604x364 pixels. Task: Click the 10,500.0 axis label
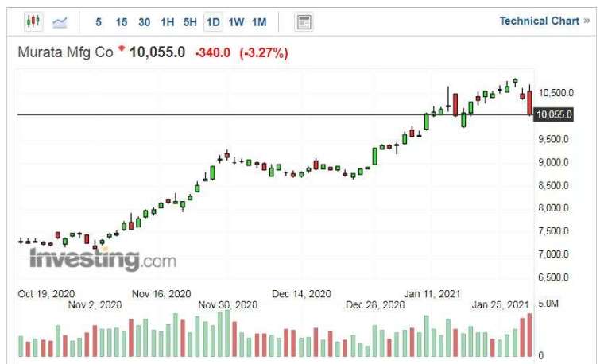click(556, 93)
